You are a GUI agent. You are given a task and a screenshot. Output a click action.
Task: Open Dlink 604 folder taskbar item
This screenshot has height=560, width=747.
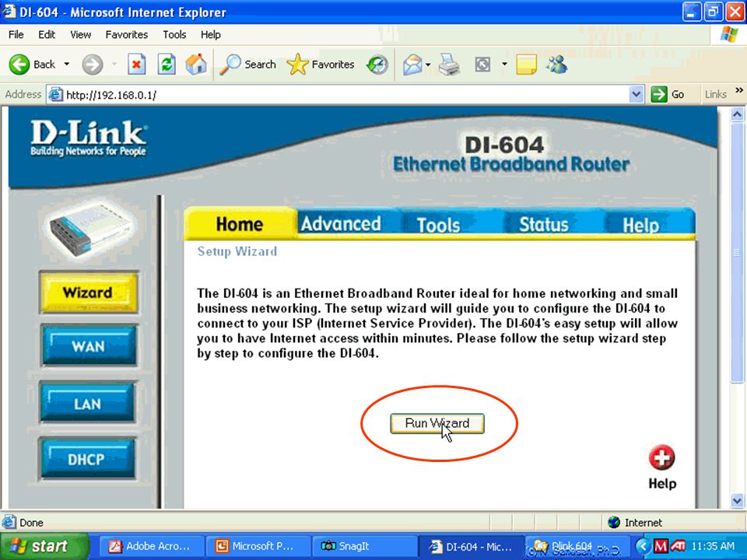(577, 546)
